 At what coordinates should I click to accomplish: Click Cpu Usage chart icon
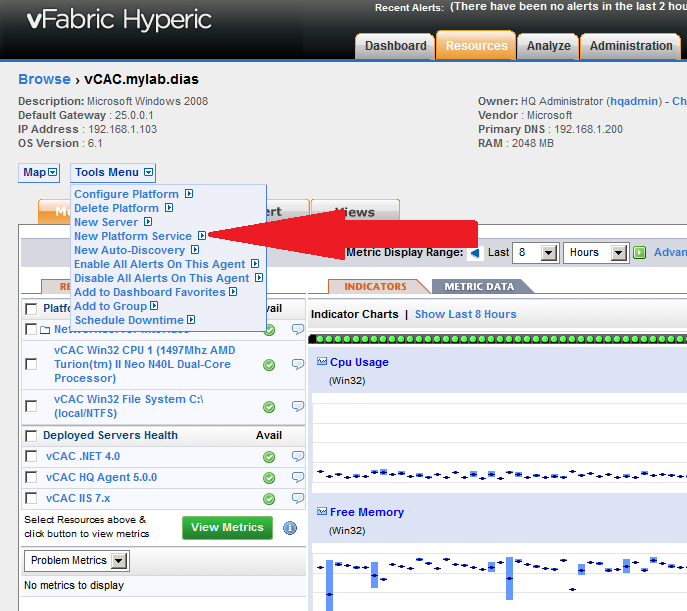click(x=322, y=361)
